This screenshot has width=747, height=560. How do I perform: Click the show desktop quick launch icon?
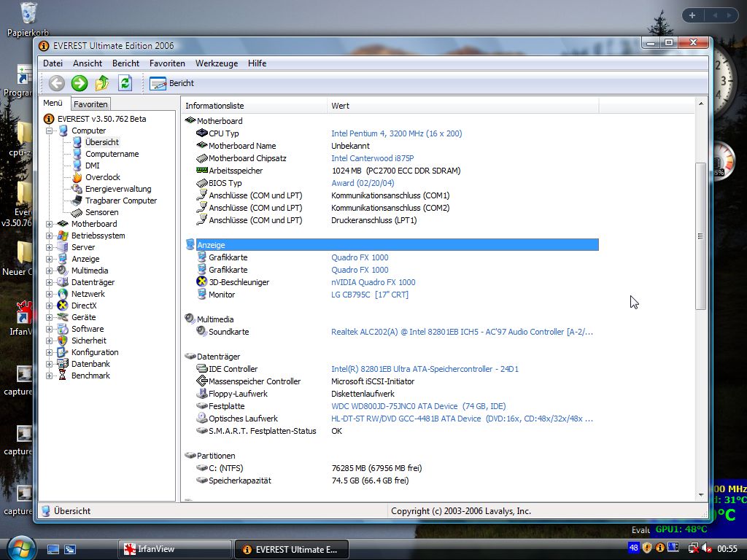[x=53, y=549]
